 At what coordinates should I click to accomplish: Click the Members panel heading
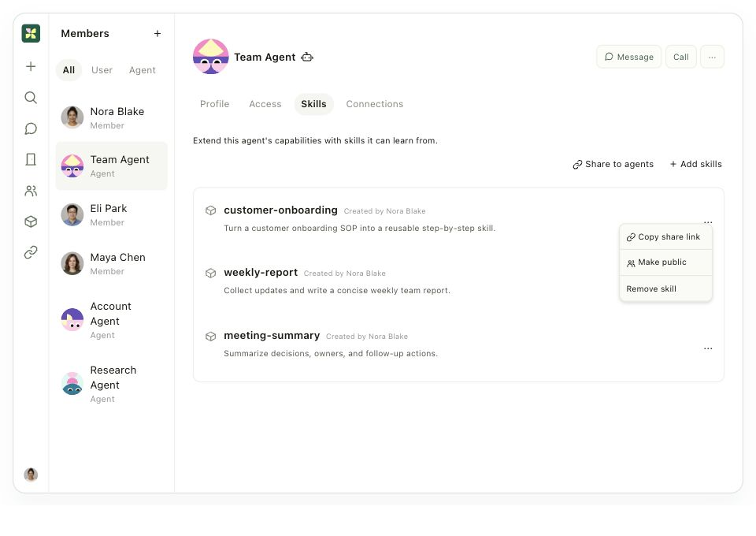point(85,33)
